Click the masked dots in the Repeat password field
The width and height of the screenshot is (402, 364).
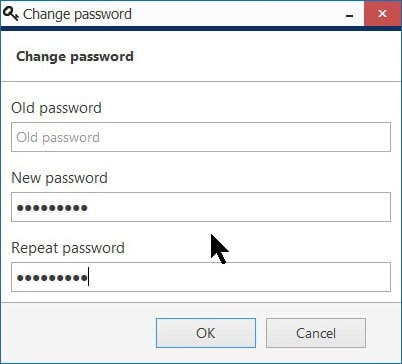52,278
